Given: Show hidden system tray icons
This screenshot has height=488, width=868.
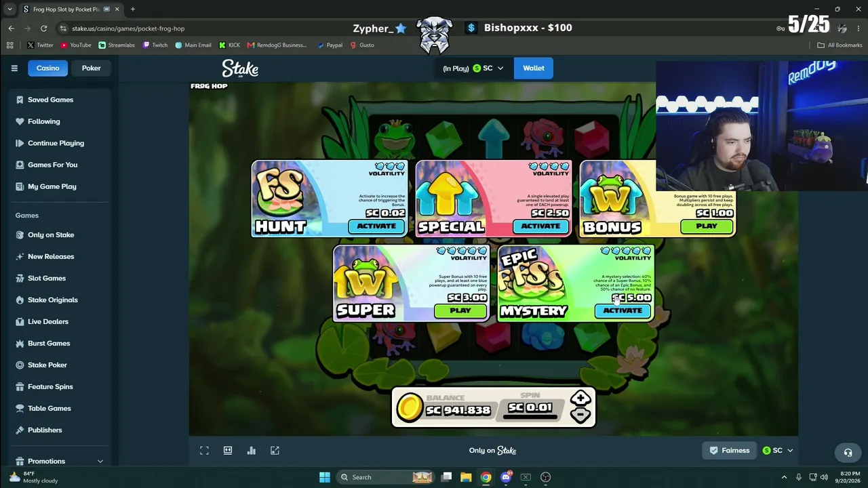Looking at the screenshot, I should (784, 477).
